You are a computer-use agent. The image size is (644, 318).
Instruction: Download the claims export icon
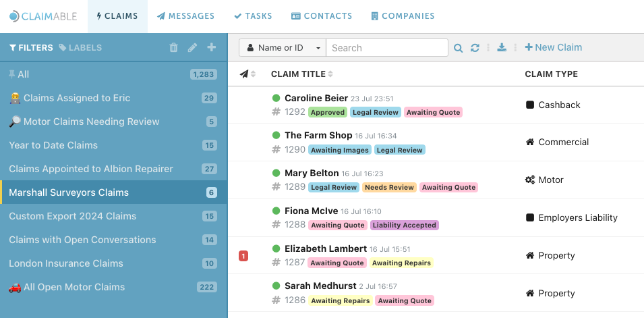502,48
